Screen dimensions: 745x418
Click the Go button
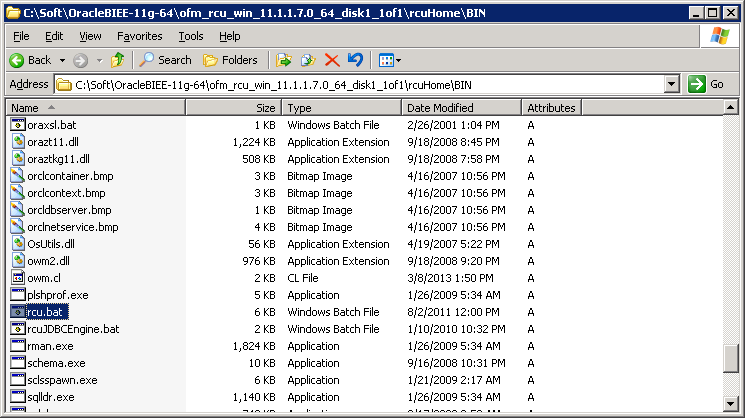pyautogui.click(x=706, y=85)
